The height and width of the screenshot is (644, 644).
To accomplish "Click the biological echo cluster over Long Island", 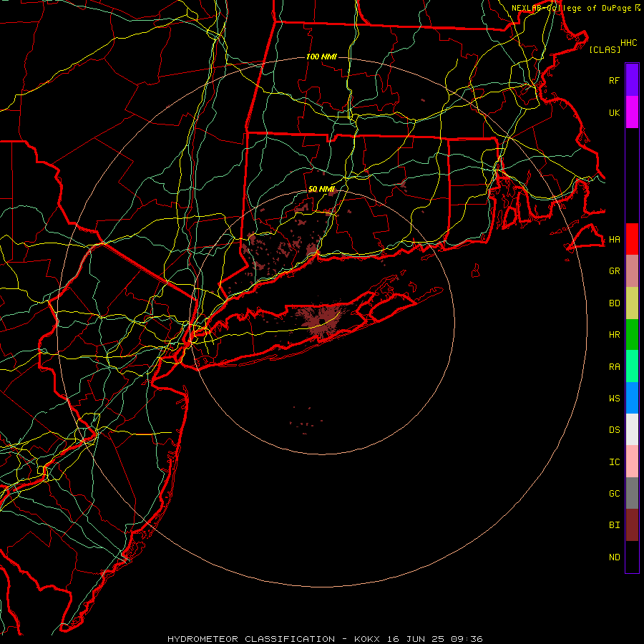I will (323, 321).
